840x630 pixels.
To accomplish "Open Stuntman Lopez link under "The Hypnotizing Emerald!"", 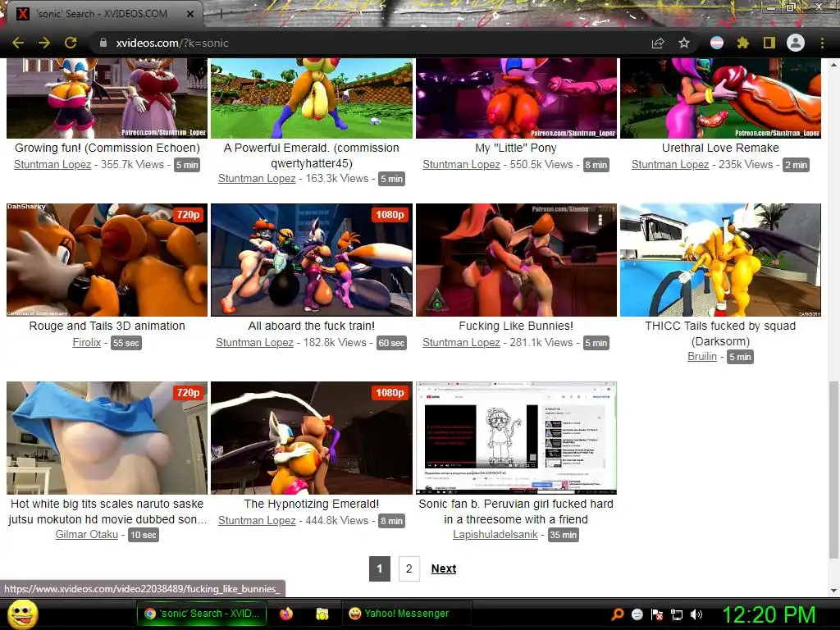I will tap(257, 520).
